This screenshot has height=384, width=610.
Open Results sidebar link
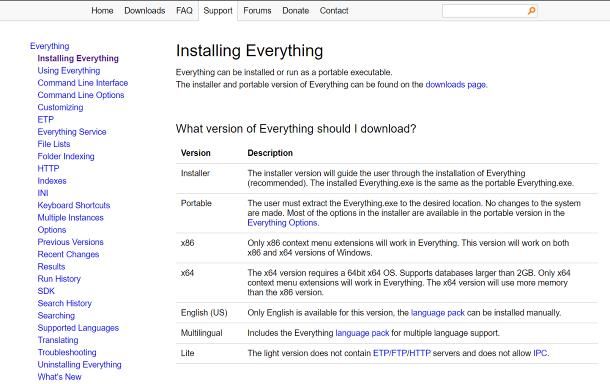pyautogui.click(x=51, y=267)
